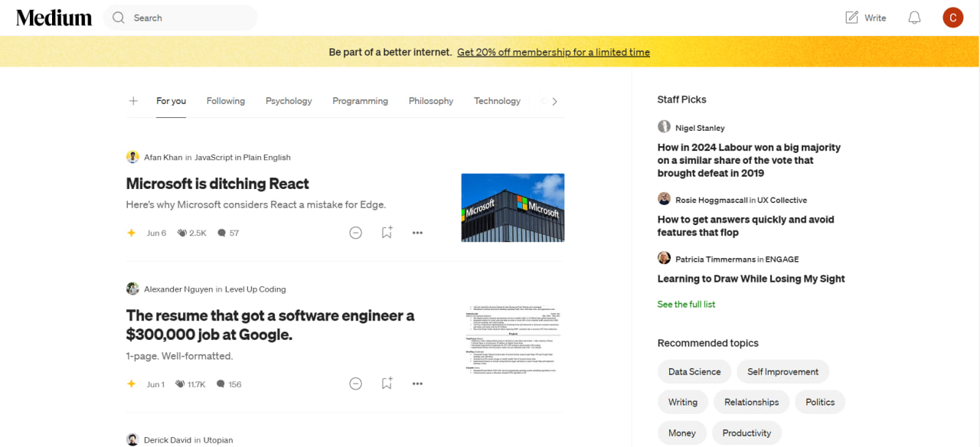The image size is (980, 447).
Task: Switch to the Following tab
Action: (226, 101)
